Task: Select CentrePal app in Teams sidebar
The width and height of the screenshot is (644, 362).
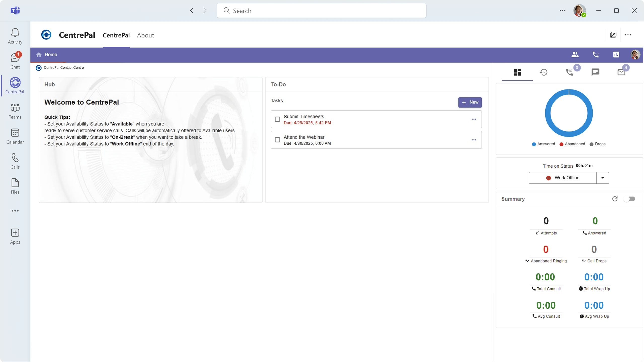Action: tap(15, 86)
